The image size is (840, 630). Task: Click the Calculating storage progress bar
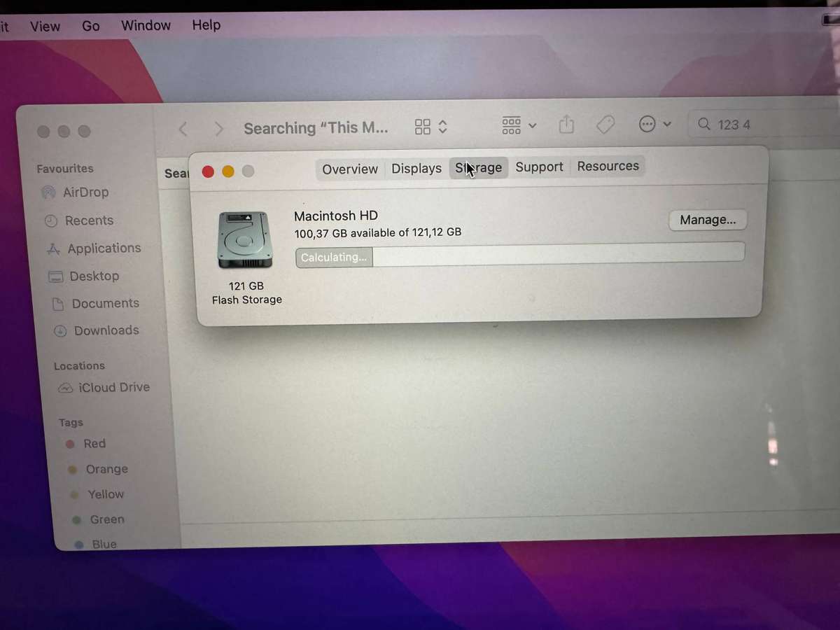coord(519,255)
